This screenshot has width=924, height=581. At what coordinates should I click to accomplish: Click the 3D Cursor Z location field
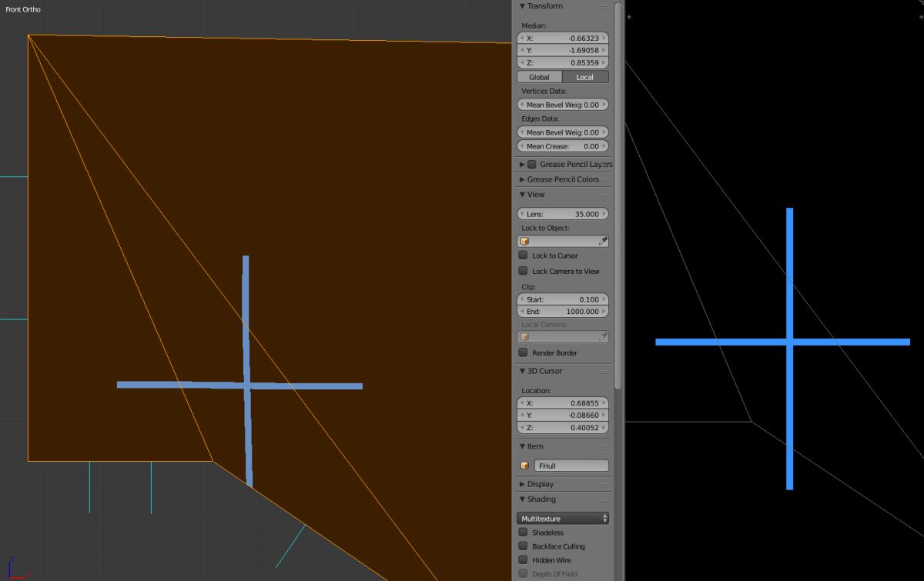point(563,428)
